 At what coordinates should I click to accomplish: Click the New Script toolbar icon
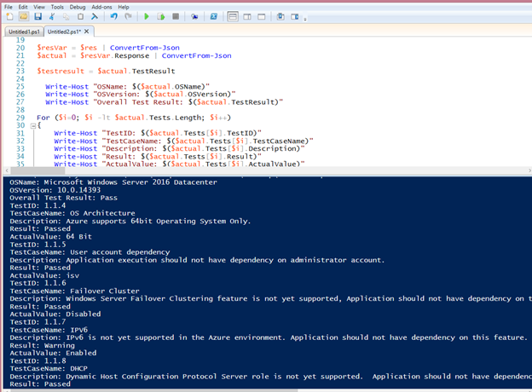pyautogui.click(x=9, y=16)
